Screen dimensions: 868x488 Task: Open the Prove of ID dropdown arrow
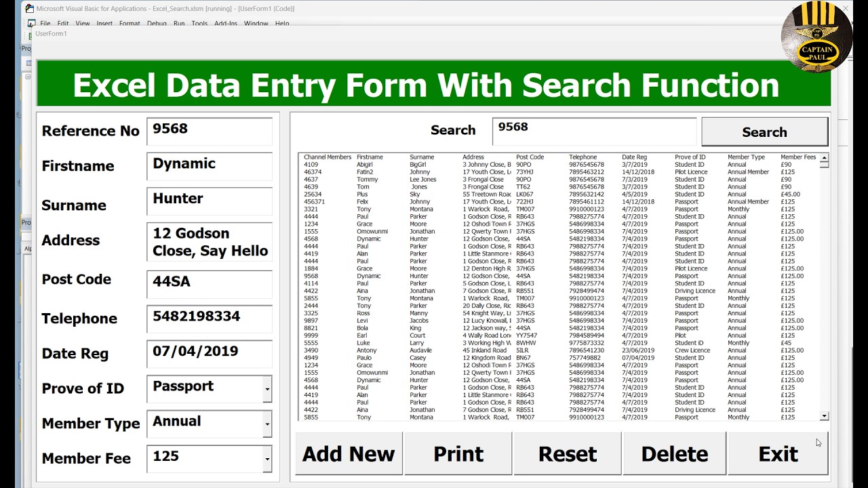pos(267,389)
